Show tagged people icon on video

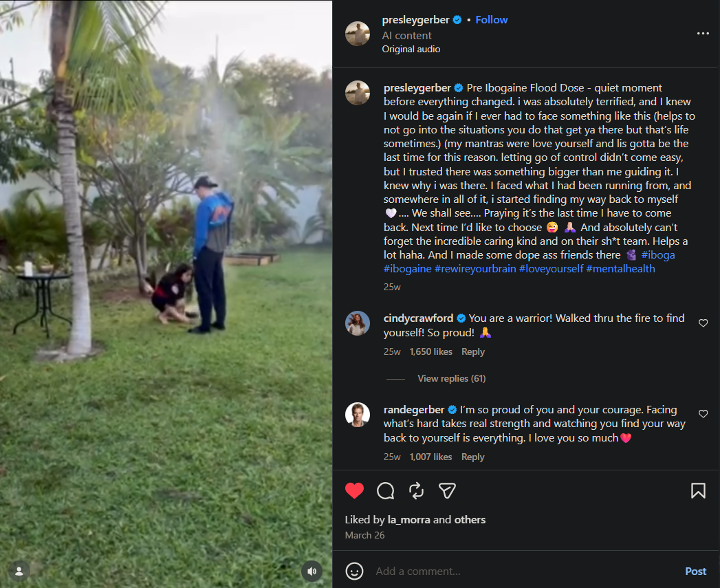click(19, 571)
